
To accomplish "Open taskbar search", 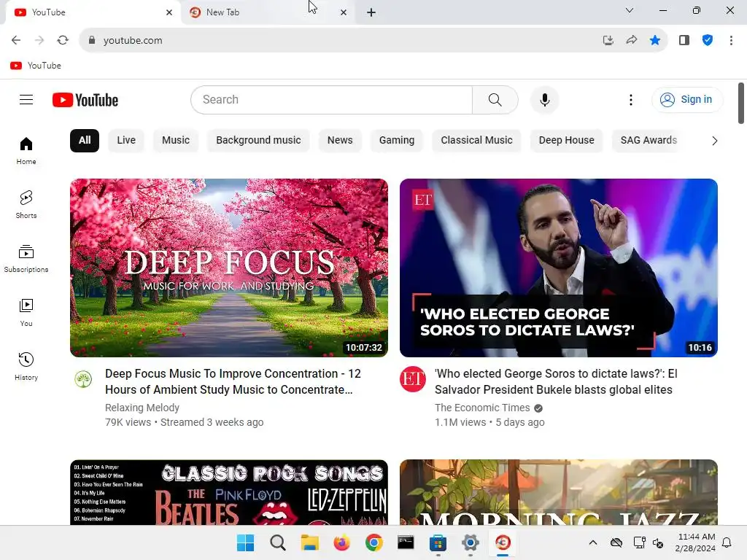I will tap(278, 542).
